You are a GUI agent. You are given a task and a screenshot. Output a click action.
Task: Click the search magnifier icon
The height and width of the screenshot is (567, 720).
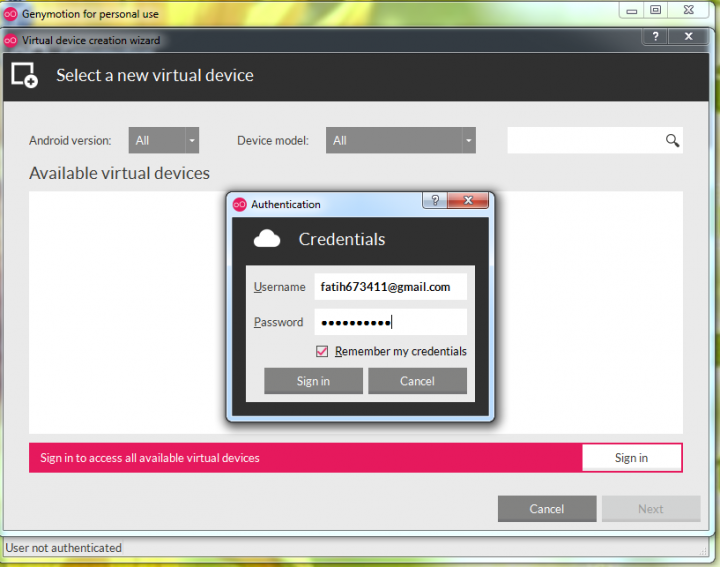[x=672, y=140]
